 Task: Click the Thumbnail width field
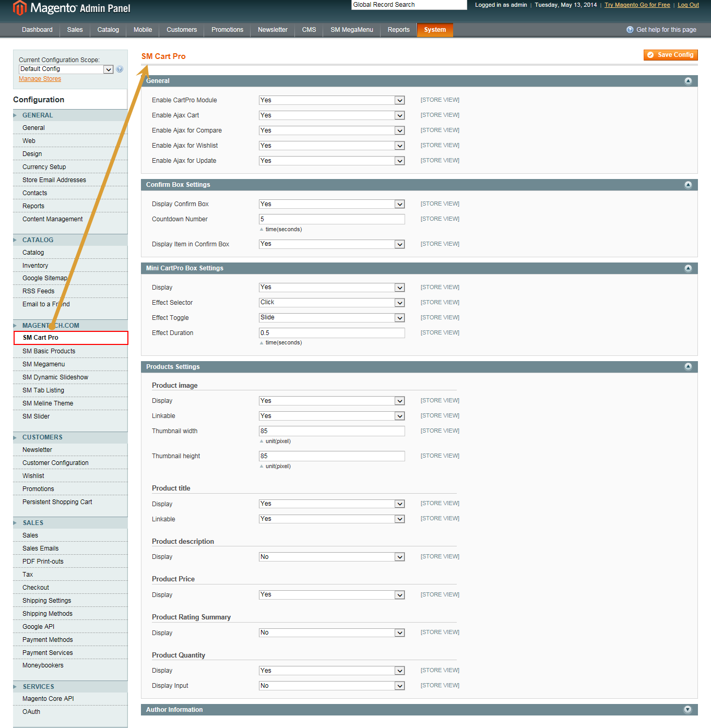[332, 431]
